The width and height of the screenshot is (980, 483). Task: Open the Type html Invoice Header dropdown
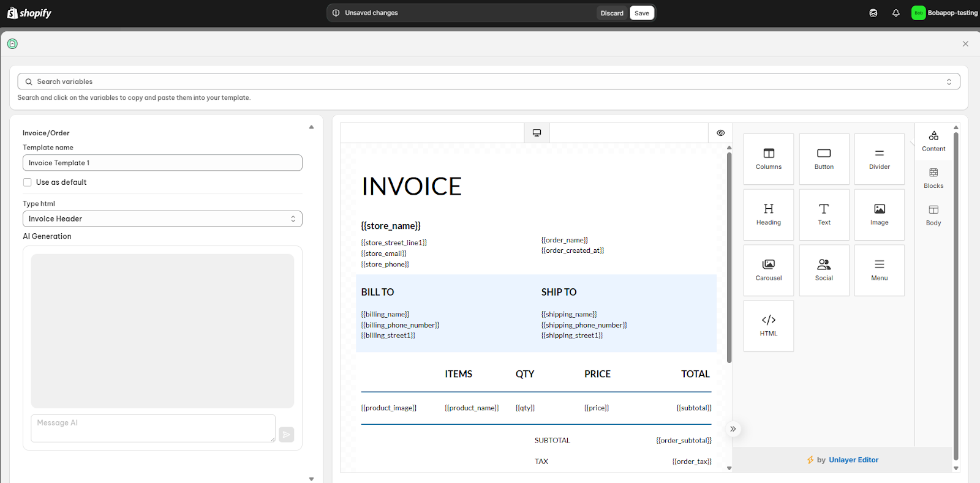pyautogui.click(x=162, y=219)
